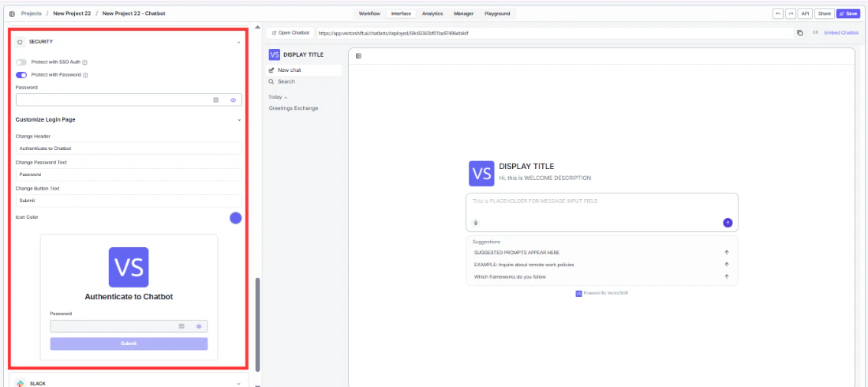868x387 pixels.
Task: Click the settings panel vertical scrollbar thumb
Action: [257, 325]
